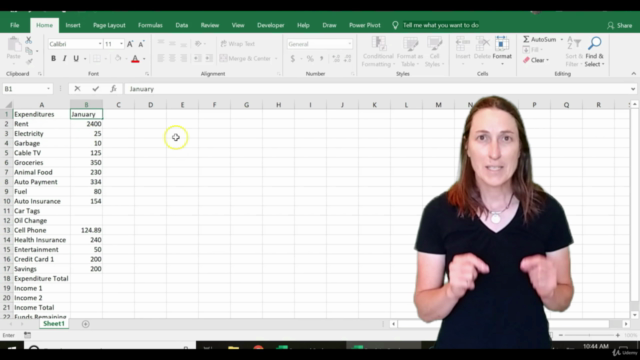Switch to the Power Pivot tab
The height and width of the screenshot is (360, 640).
364,25
